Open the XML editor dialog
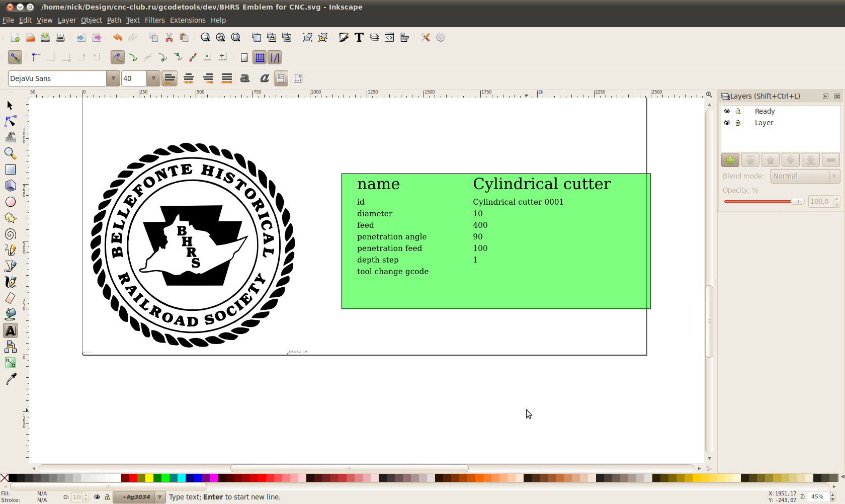The width and height of the screenshot is (845, 504). coord(389,37)
